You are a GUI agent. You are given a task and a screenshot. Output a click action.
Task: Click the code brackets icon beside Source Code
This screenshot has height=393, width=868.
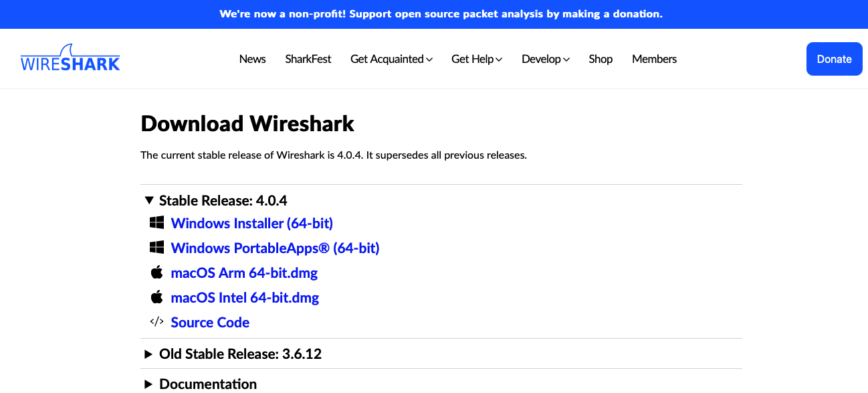156,321
